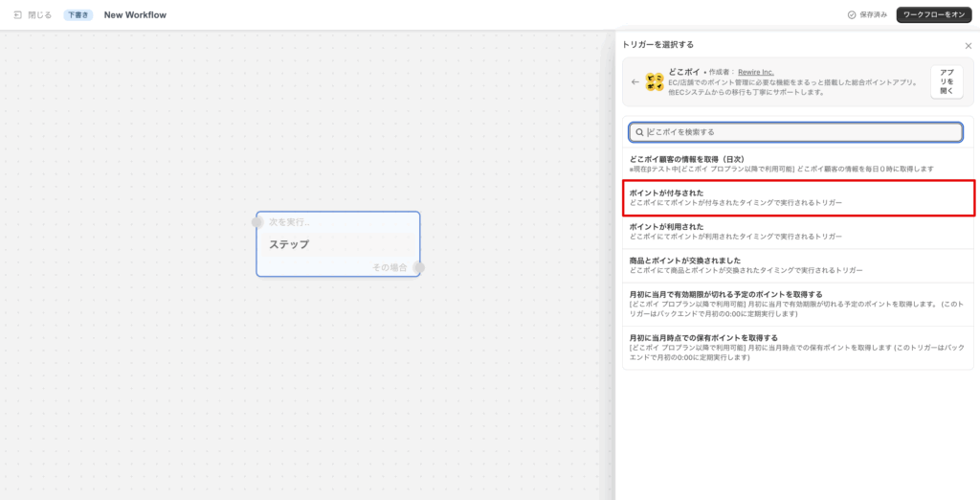
Task: Close the trigger selection panel
Action: [x=969, y=46]
